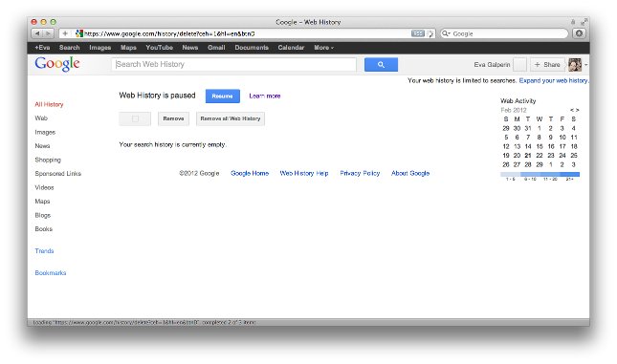Click the page reload/loading icon in the address bar

tap(430, 33)
